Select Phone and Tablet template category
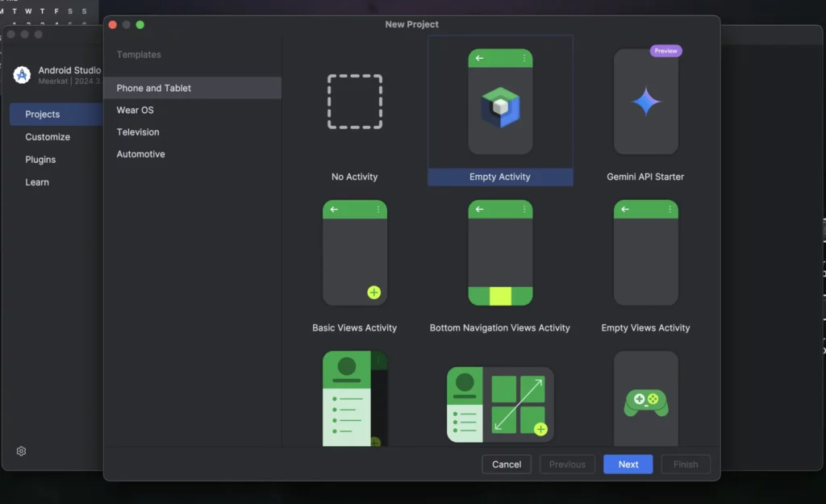 pyautogui.click(x=192, y=88)
